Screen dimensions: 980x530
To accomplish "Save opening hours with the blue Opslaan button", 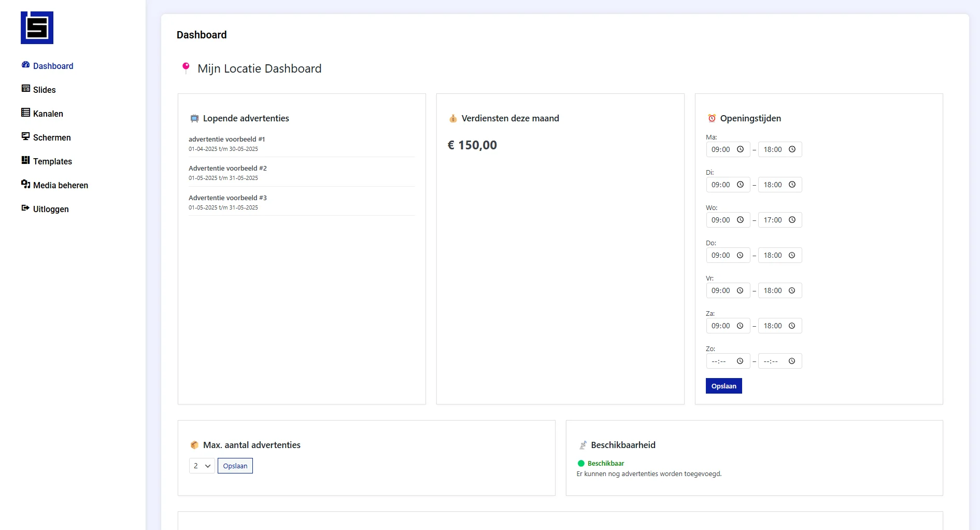I will point(723,386).
